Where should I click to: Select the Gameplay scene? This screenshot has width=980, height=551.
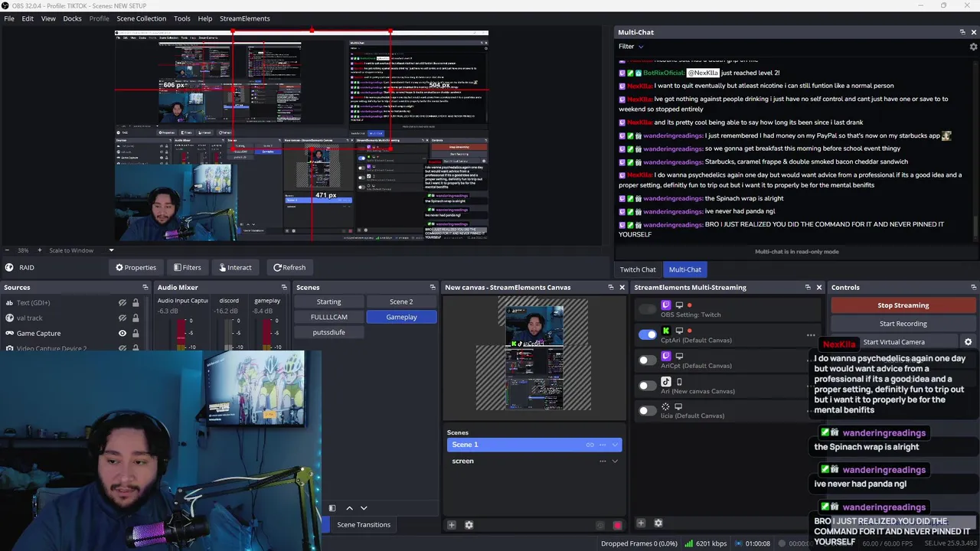[401, 317]
